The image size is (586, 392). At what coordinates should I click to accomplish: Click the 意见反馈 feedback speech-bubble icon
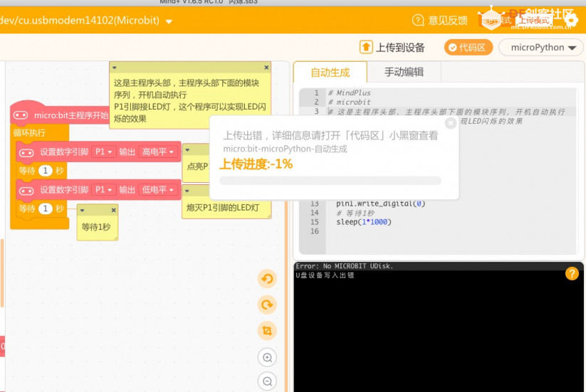(x=418, y=20)
